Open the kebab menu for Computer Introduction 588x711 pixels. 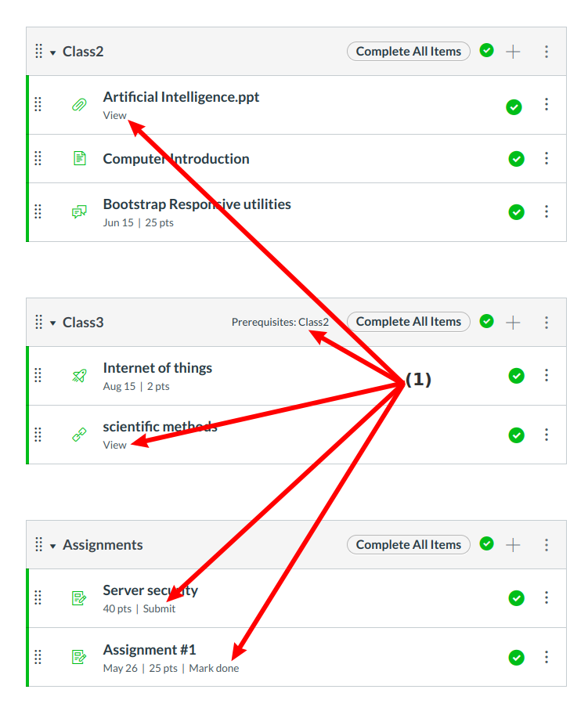[x=547, y=159]
